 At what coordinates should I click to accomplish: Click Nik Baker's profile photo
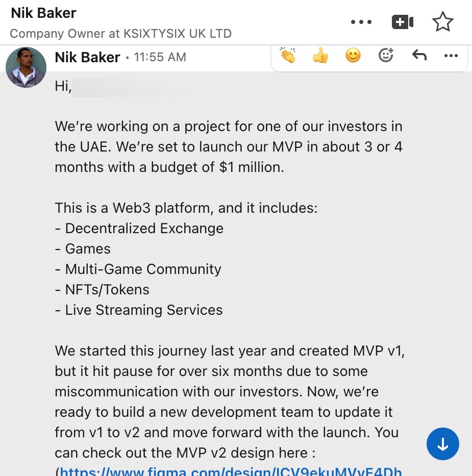pos(26,67)
